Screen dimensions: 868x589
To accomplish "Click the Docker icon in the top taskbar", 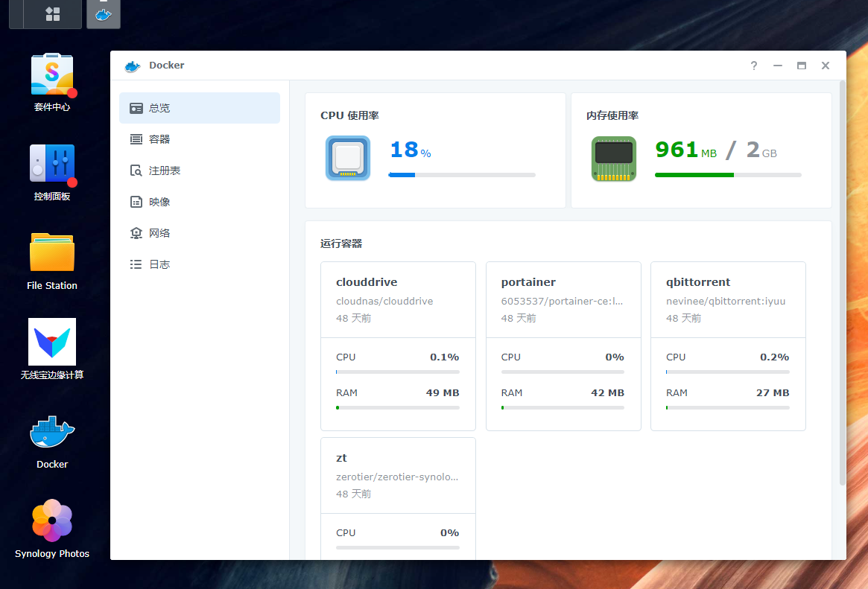I will point(104,14).
